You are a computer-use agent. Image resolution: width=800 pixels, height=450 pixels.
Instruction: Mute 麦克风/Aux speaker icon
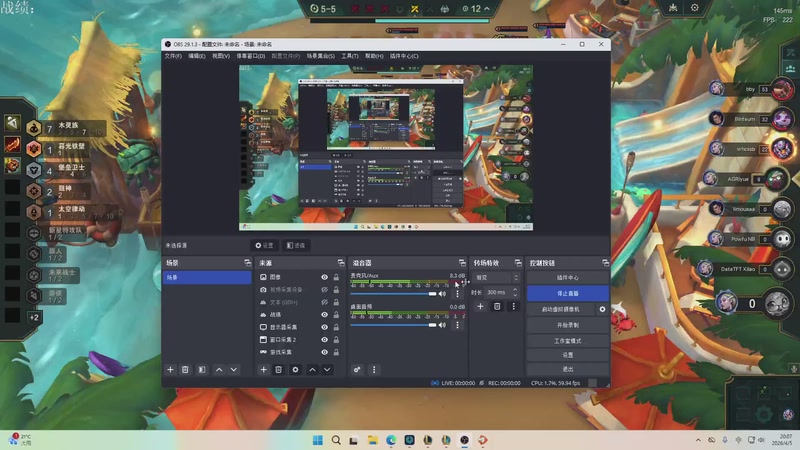coord(442,294)
